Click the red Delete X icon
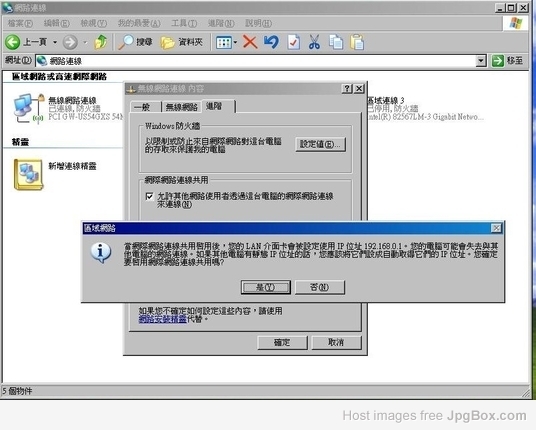The image size is (536, 430). (x=250, y=42)
